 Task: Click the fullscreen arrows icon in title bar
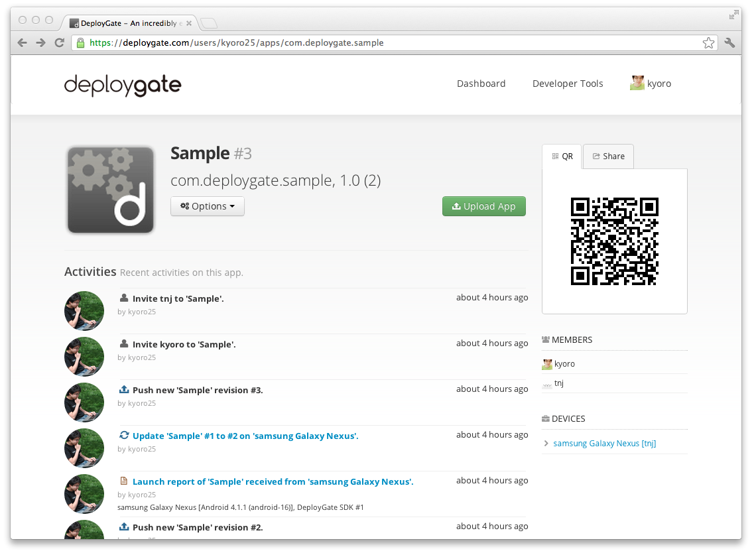(x=734, y=15)
